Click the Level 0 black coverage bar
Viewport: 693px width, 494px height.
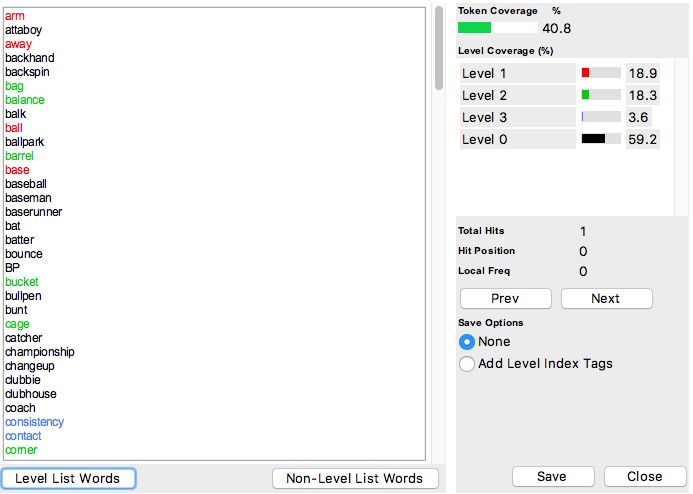pyautogui.click(x=593, y=139)
